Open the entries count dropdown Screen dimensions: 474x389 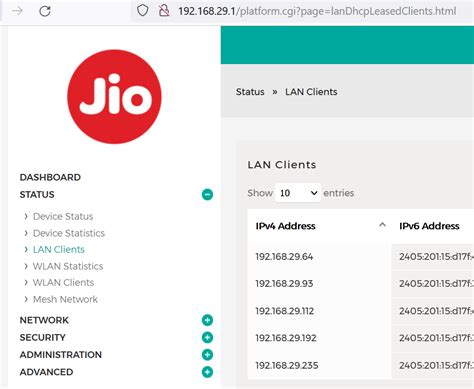pos(298,193)
